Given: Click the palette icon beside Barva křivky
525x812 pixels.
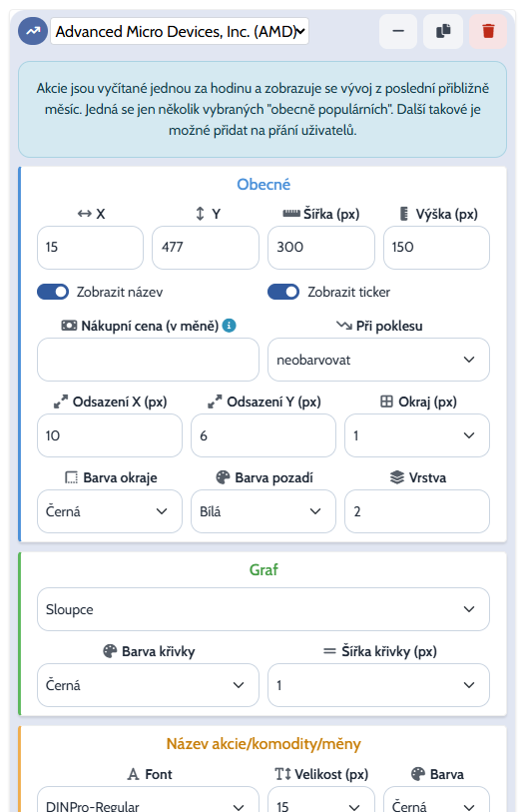Looking at the screenshot, I should 110,651.
